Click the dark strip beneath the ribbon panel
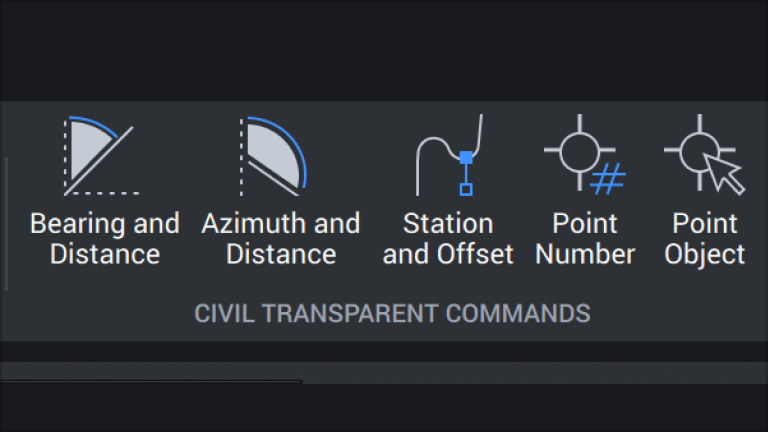 [x=384, y=352]
